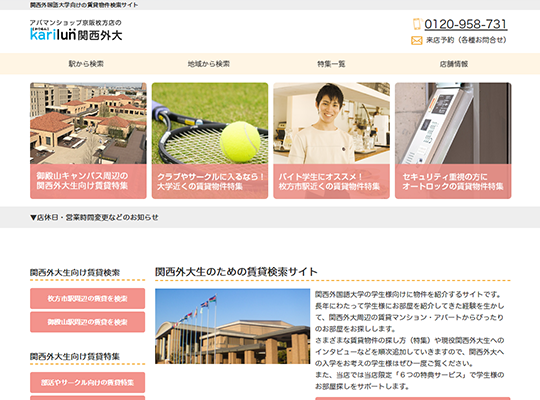
Task: Click the kariluń 関西外大 site logo
Action: pos(76,34)
